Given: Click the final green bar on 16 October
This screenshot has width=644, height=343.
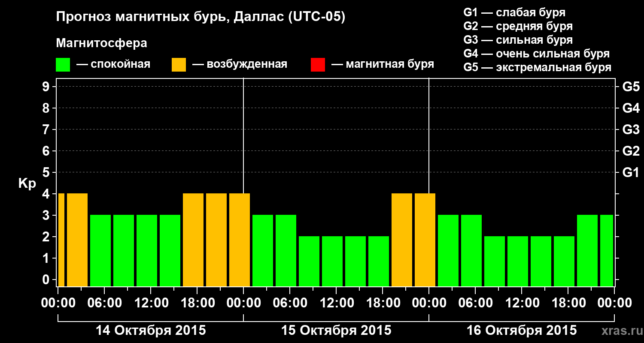Looking at the screenshot, I should pos(607,250).
